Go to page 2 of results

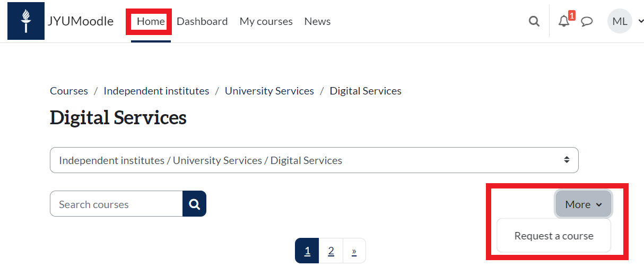pyautogui.click(x=331, y=251)
